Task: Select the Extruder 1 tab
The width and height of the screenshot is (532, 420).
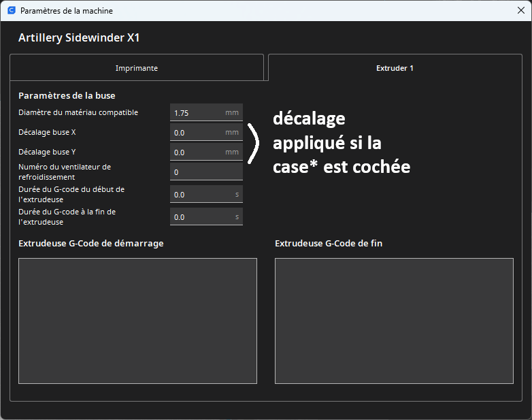Action: [395, 67]
